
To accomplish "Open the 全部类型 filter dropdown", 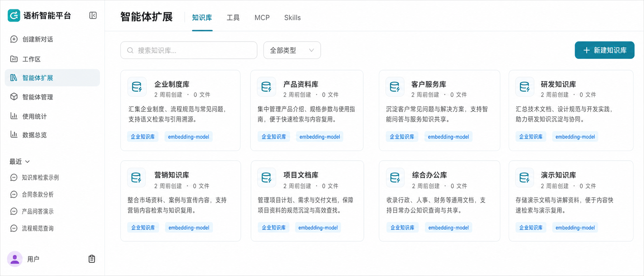I will (292, 50).
